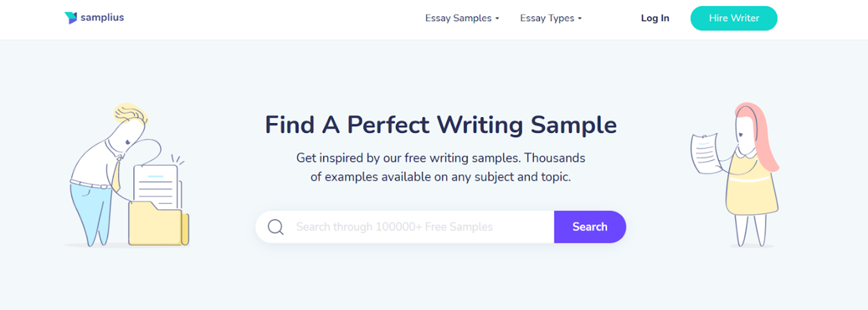Click the purple Search button
Viewport: 868px width, 310px height.
pos(589,227)
